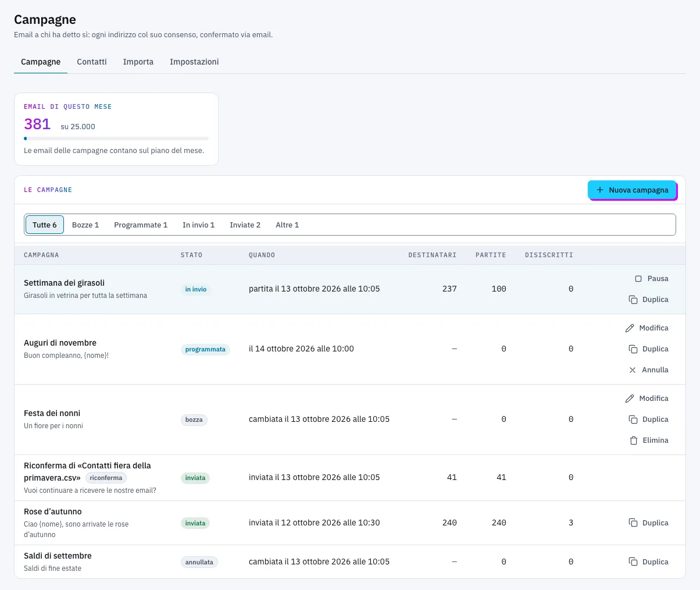
Task: Show the Altre 1 campaigns
Action: point(287,225)
